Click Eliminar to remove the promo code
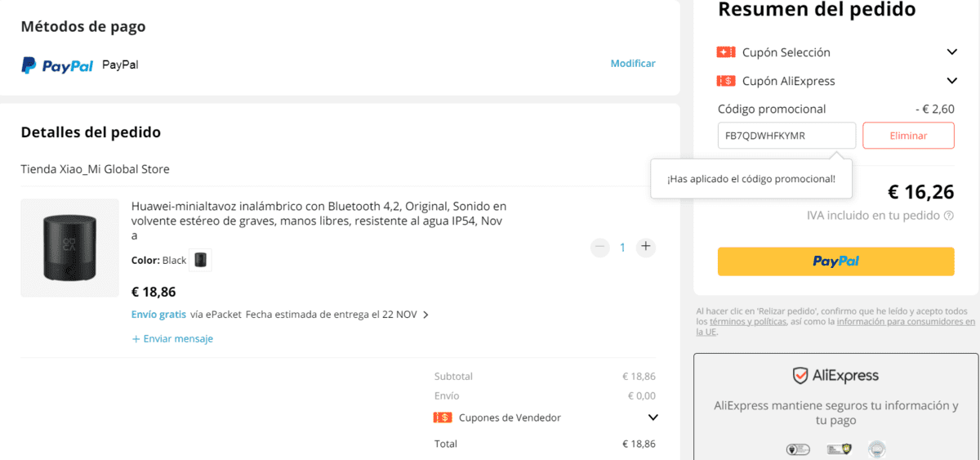Viewport: 980px width, 460px height. [908, 136]
